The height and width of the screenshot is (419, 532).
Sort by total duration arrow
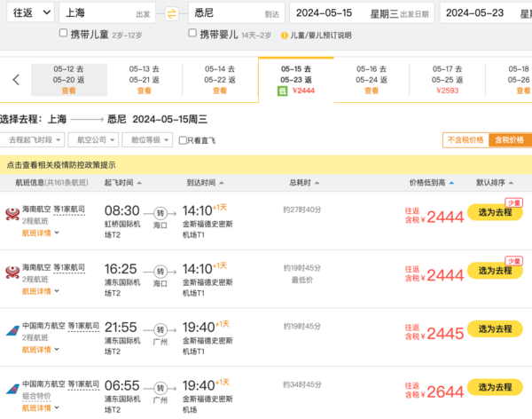tap(317, 183)
